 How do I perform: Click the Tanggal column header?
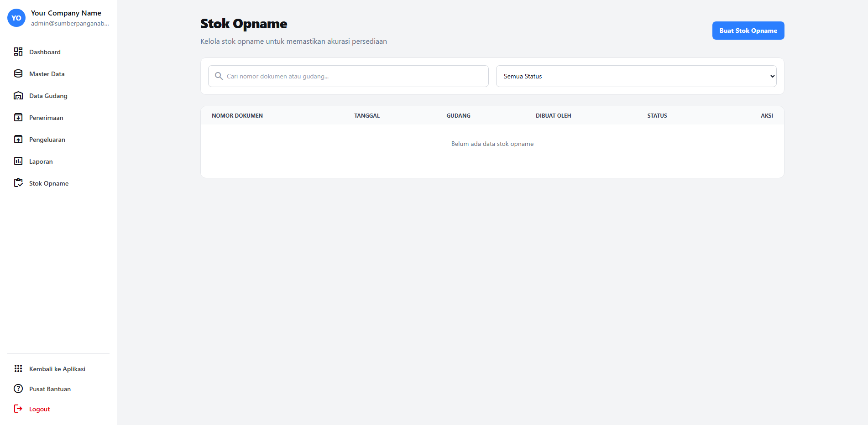(x=367, y=116)
